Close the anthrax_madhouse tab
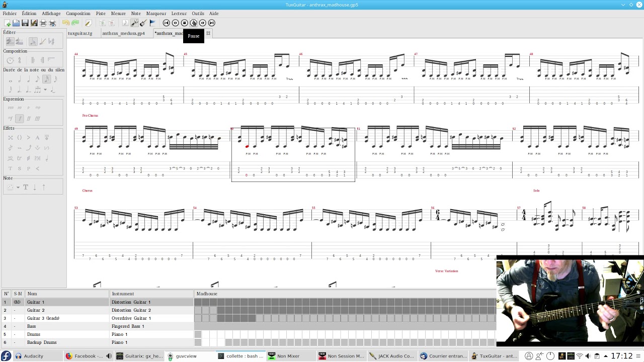Image resolution: width=644 pixels, height=362 pixels. tap(208, 33)
